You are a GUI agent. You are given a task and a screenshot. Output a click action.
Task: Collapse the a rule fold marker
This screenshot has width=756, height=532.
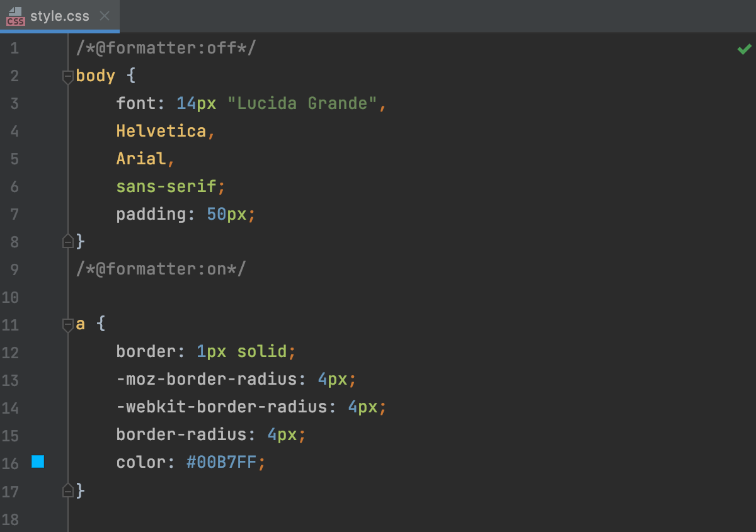coord(67,325)
